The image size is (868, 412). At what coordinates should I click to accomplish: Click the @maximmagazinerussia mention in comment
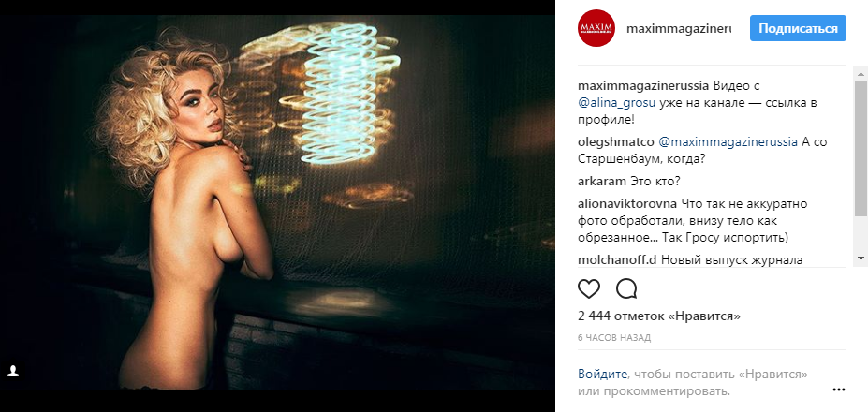pos(728,141)
